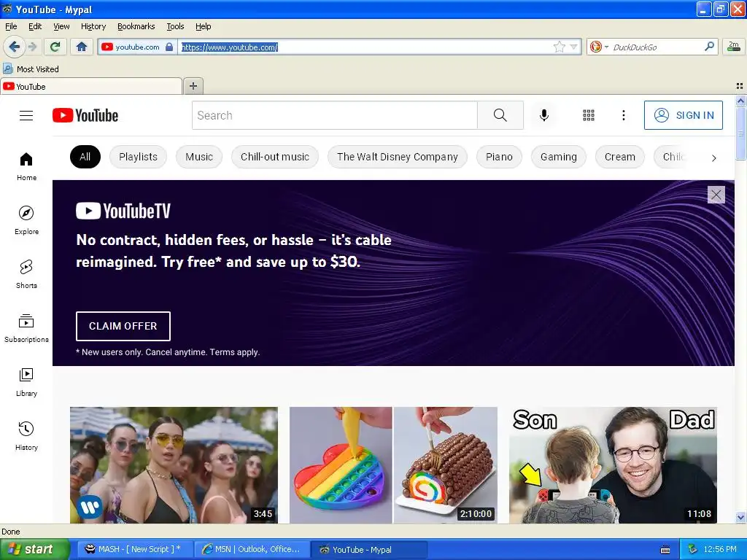Click the browser forward arrow
The height and width of the screenshot is (560, 747).
coord(32,47)
